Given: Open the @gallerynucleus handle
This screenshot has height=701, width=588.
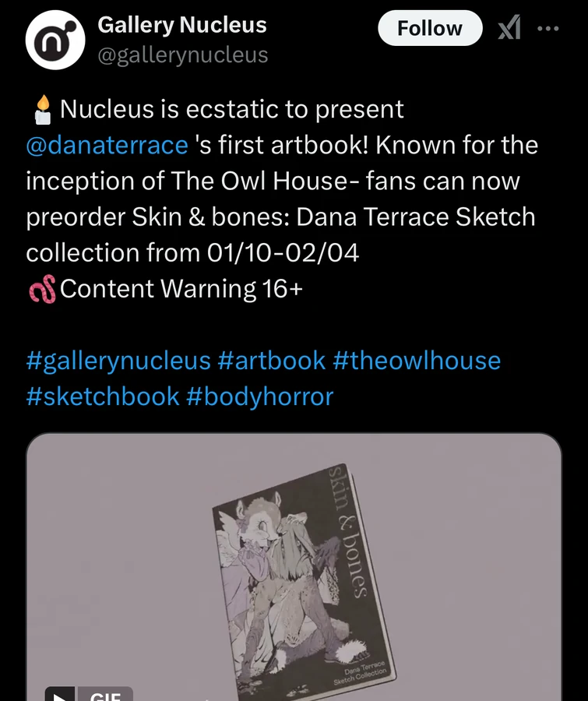Looking at the screenshot, I should coord(183,55).
